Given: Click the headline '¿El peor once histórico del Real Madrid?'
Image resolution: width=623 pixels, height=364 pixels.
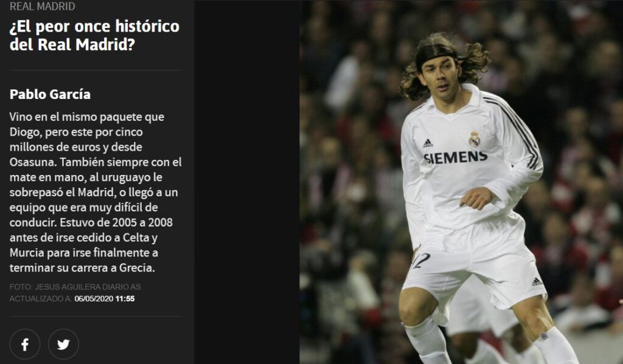Looking at the screenshot, I should click(94, 35).
